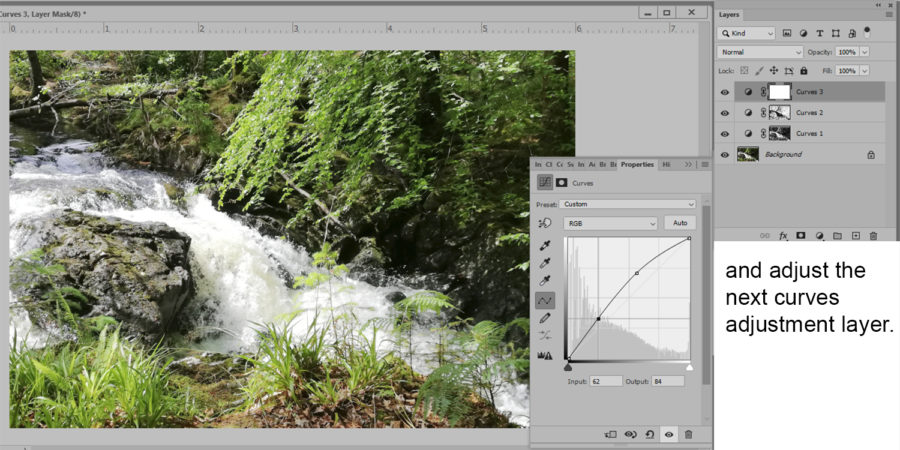
Task: Open the RGB channel dropdown
Action: pyautogui.click(x=609, y=223)
